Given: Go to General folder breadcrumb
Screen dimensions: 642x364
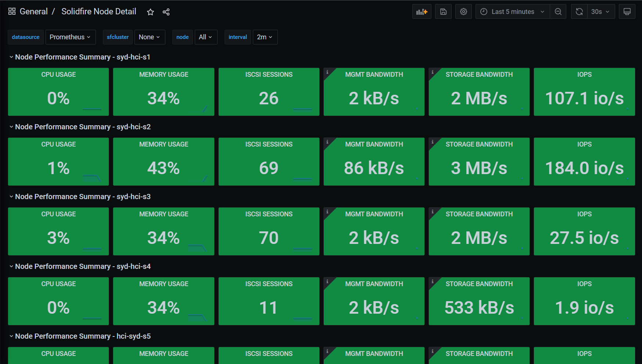Looking at the screenshot, I should point(33,11).
